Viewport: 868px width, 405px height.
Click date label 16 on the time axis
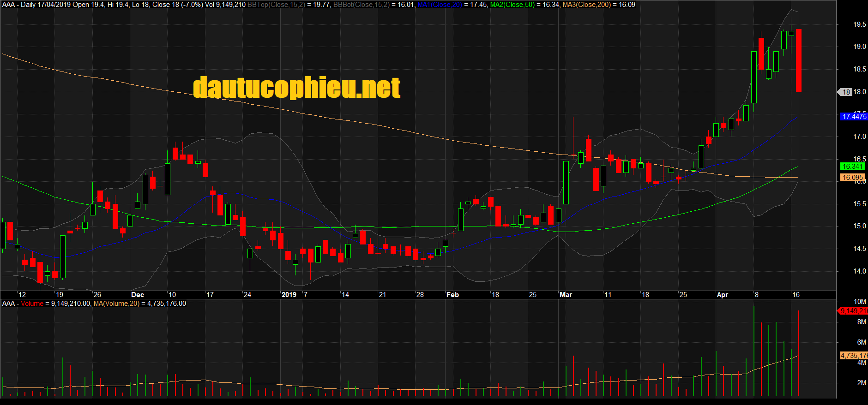point(796,295)
